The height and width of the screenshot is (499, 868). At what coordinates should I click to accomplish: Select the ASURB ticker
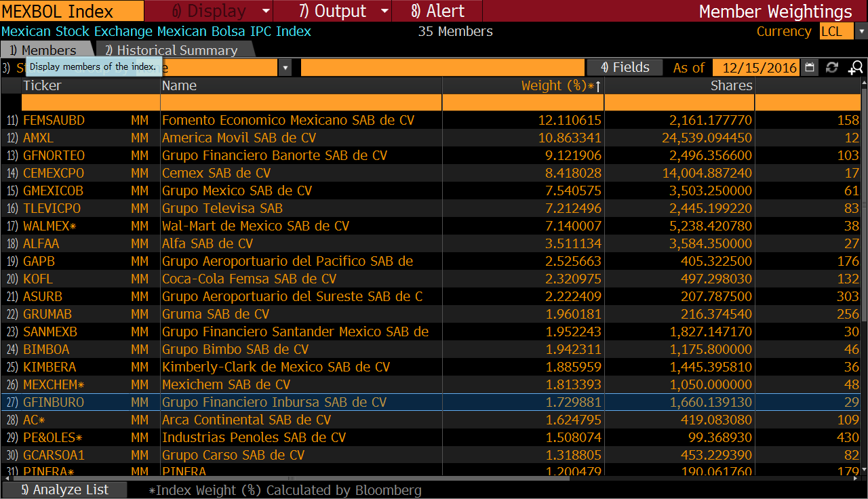(x=43, y=296)
